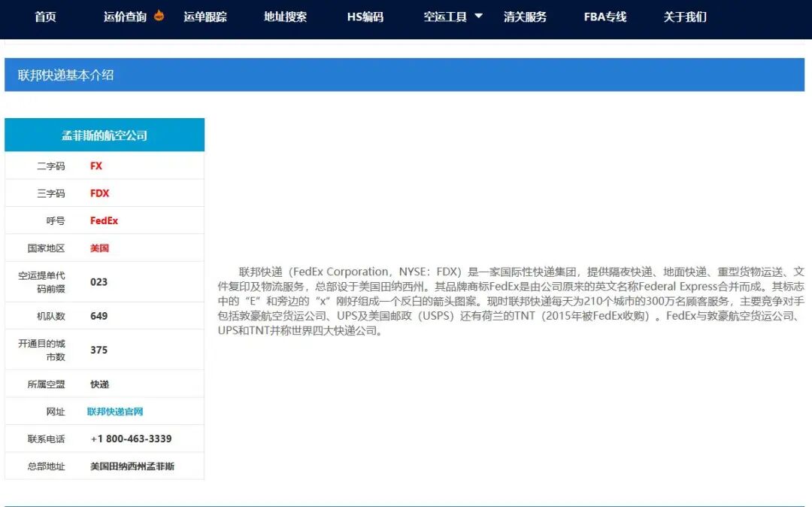Select phone number +1 800-463-3339
This screenshot has width=812, height=507.
131,439
